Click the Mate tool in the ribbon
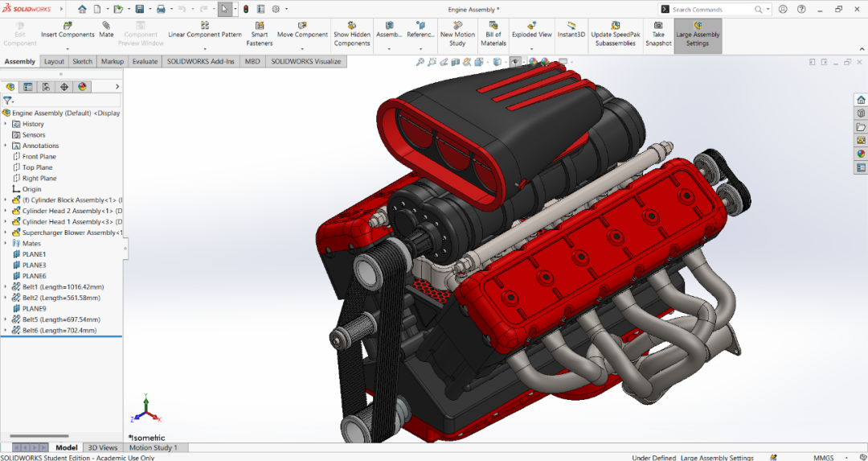This screenshot has width=868, height=461. pyautogui.click(x=106, y=30)
